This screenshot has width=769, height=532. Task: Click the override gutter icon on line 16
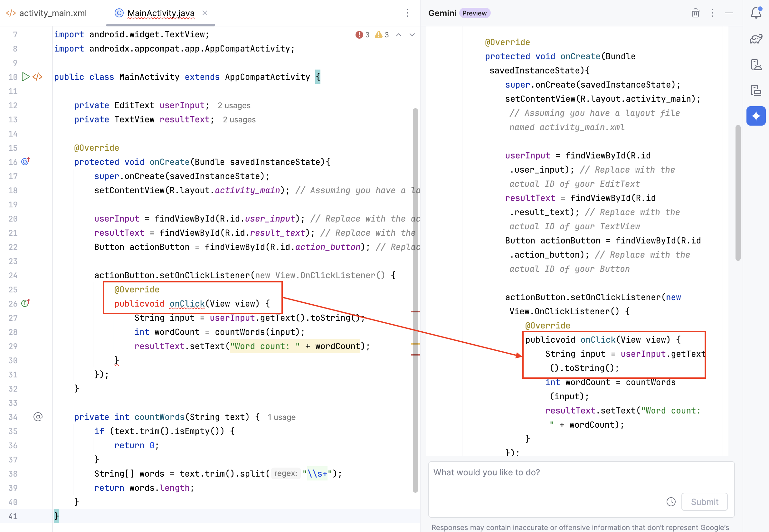26,162
